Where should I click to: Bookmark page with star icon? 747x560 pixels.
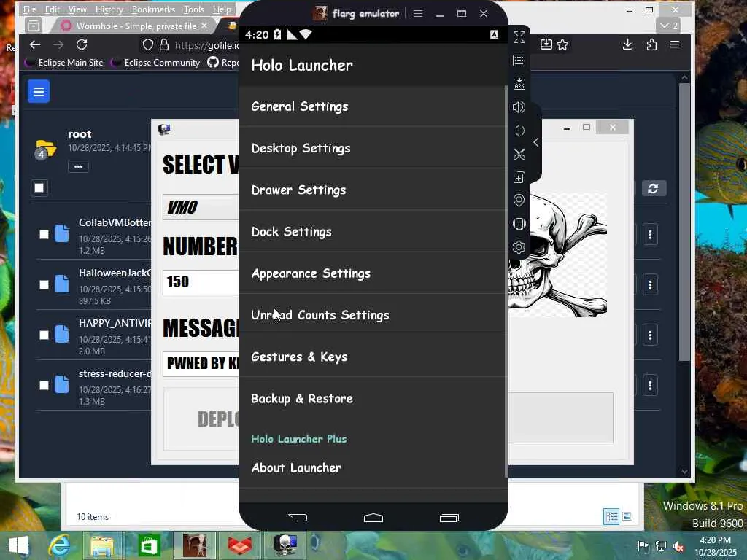(562, 44)
